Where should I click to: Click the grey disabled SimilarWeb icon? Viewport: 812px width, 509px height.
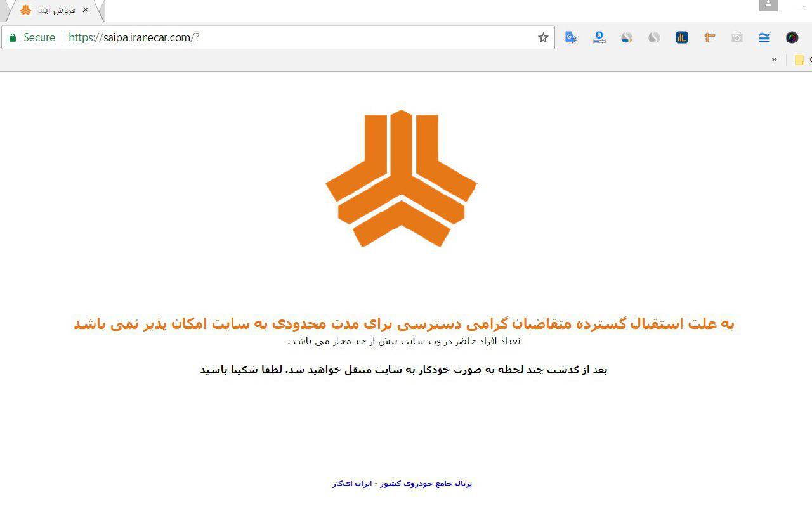pyautogui.click(x=654, y=37)
